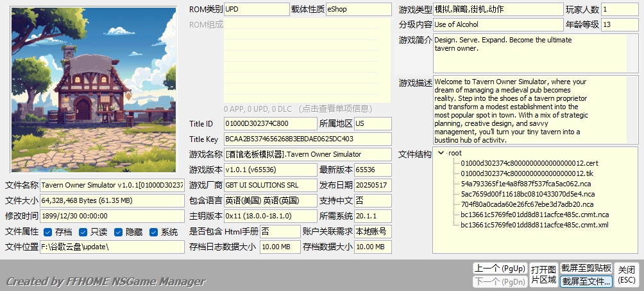Viewport: 644px width, 291px height.
Task: Click the 所属地区 field showing US
Action: click(373, 124)
